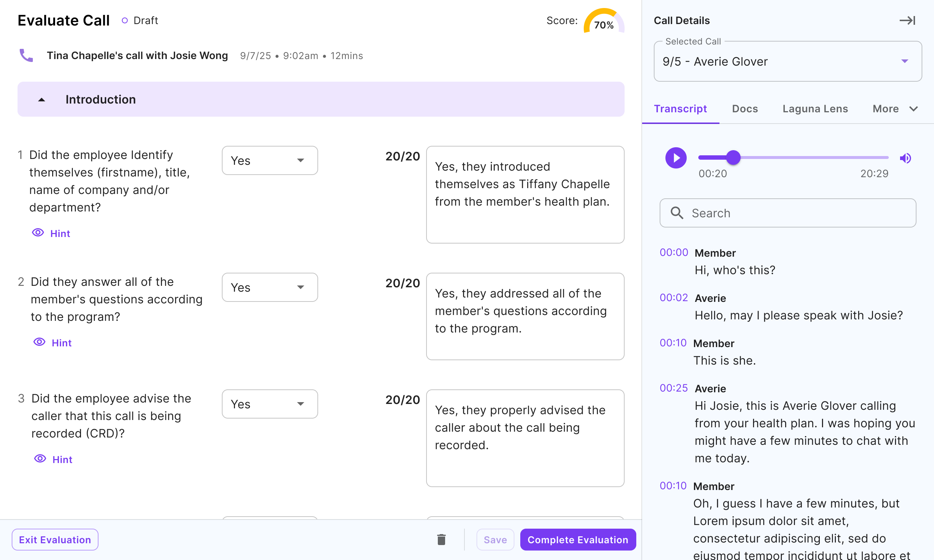934x560 pixels.
Task: Jump to transcript timestamp 00:25
Action: pos(674,388)
